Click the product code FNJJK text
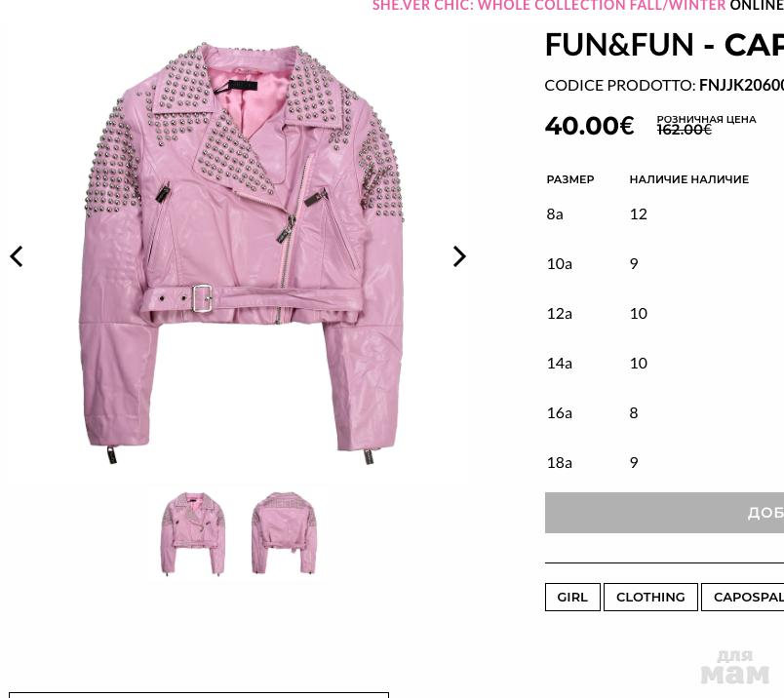 (x=741, y=85)
